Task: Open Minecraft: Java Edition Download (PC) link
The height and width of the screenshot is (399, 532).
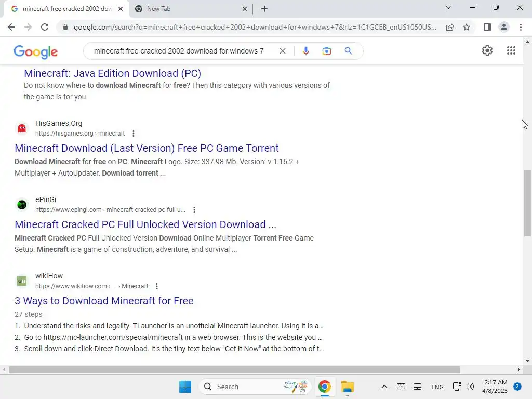Action: click(112, 73)
